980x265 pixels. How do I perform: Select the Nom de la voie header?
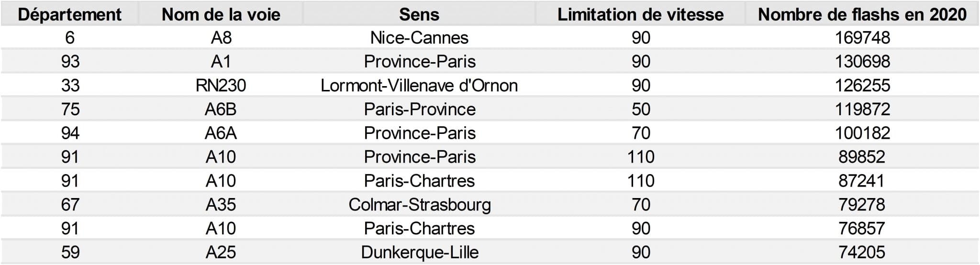point(221,14)
